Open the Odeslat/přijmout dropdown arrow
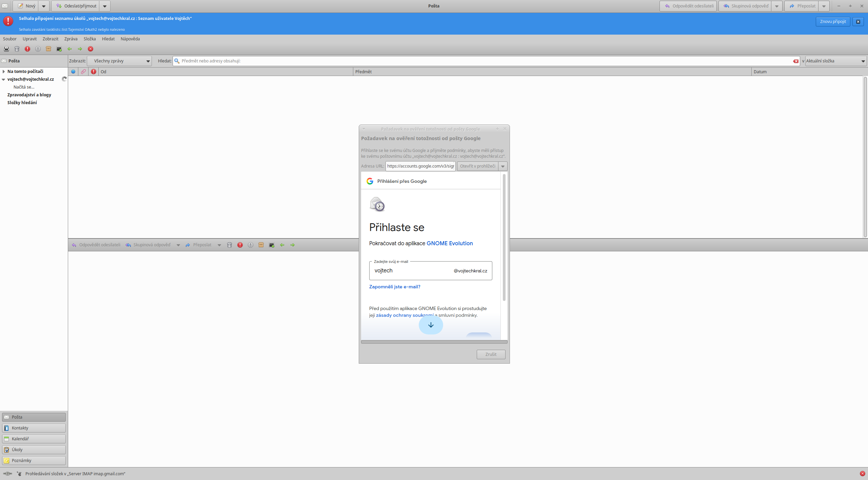The image size is (868, 480). 105,6
